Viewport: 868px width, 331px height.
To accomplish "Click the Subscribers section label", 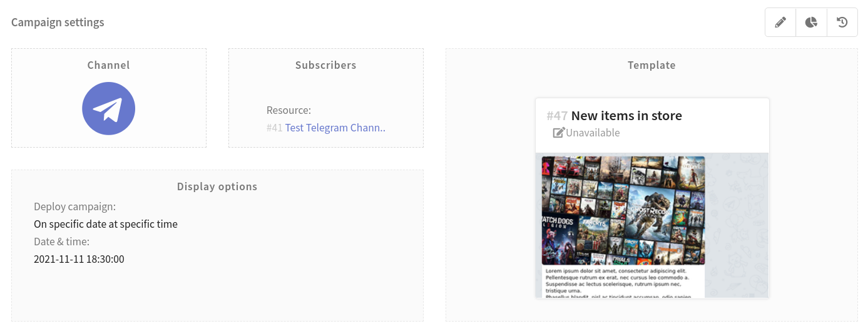I will 326,65.
